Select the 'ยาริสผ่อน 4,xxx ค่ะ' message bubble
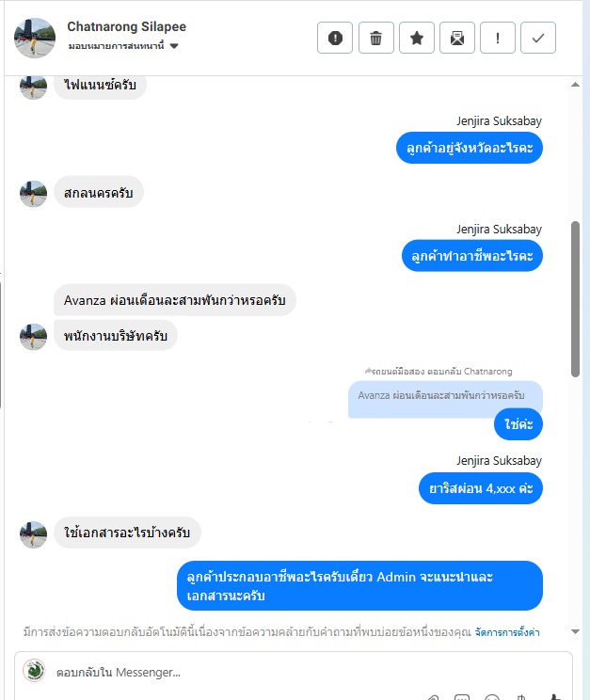The width and height of the screenshot is (590, 700). pyautogui.click(x=481, y=488)
